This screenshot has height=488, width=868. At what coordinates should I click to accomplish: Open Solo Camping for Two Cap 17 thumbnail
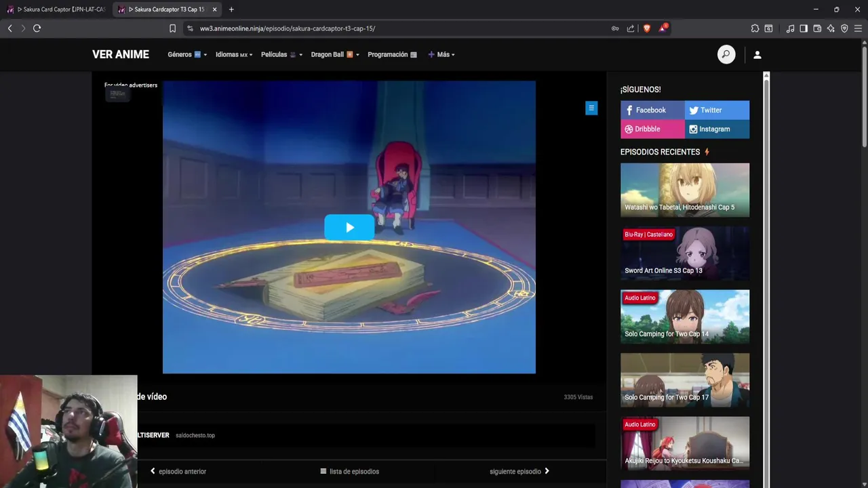685,380
